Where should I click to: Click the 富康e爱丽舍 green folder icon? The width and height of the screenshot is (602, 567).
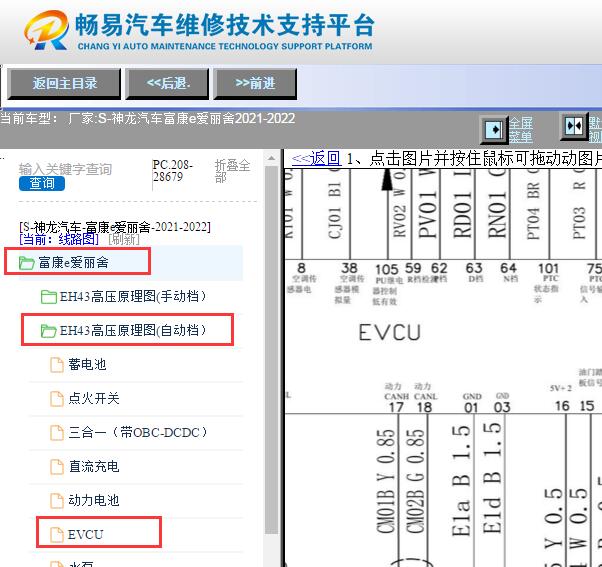pos(26,263)
